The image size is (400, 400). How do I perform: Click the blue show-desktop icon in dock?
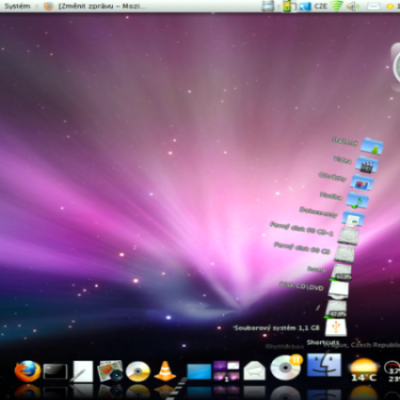[x=199, y=372]
